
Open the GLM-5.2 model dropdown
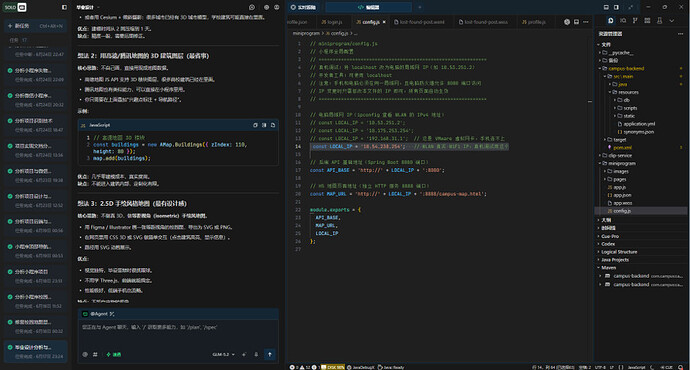click(224, 354)
